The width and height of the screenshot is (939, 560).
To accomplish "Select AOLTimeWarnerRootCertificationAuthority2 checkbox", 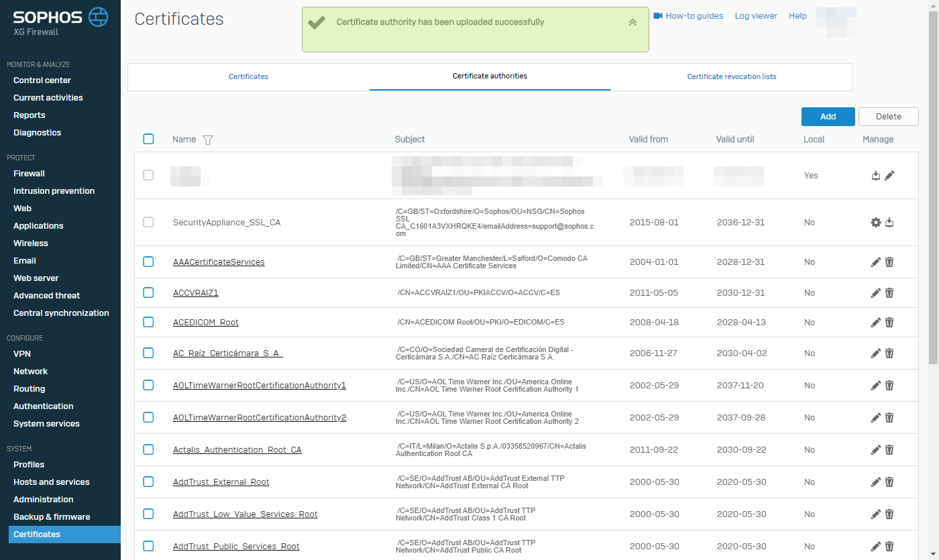I will 148,417.
